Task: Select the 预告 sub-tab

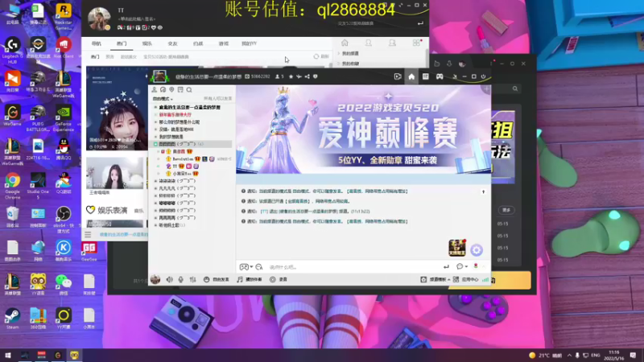Action: (109, 56)
